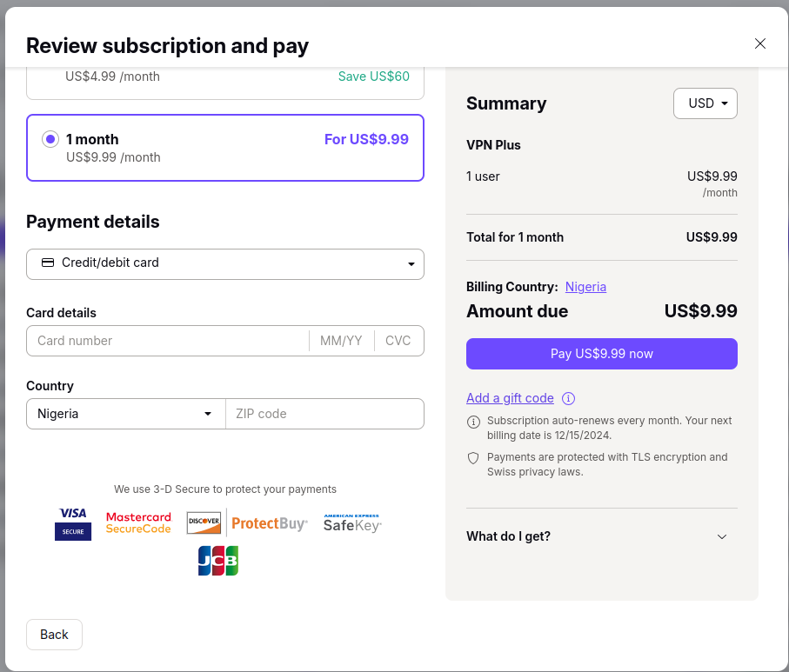Open the USD currency dropdown
The image size is (789, 672).
click(705, 103)
